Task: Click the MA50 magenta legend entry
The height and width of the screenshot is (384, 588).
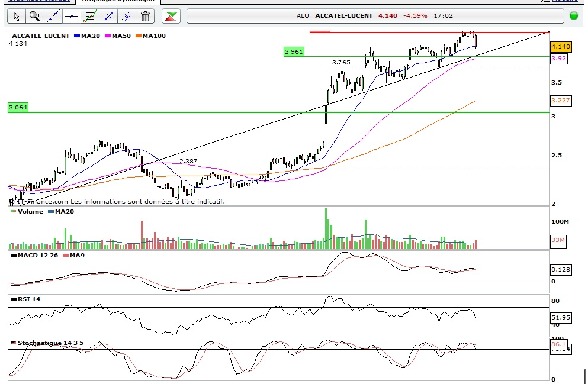Action: tap(118, 36)
